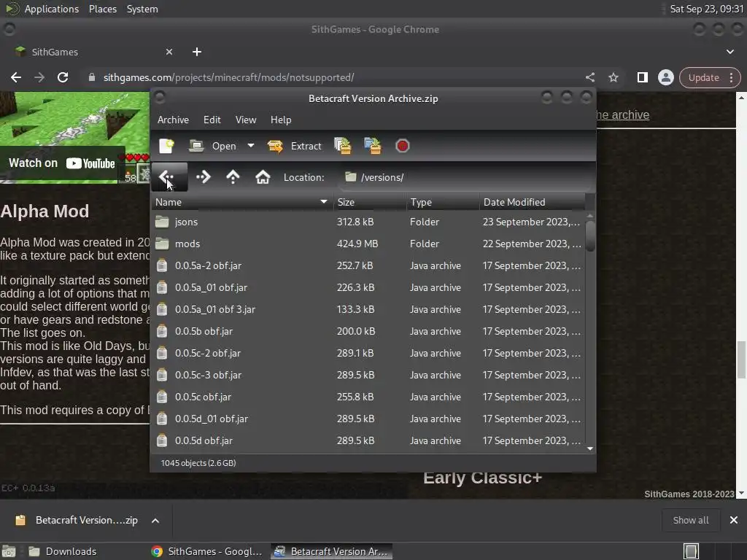
Task: Go forward to next archive location
Action: (203, 177)
